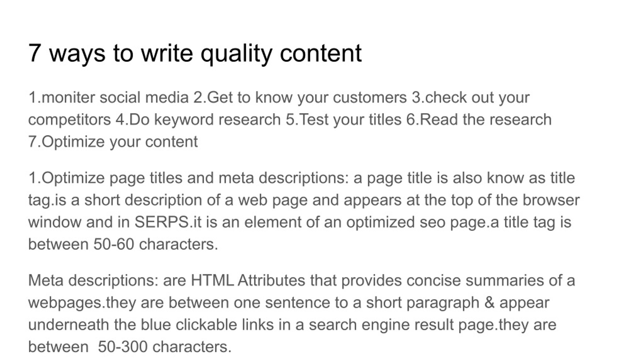Click the item "5.Test your titles"

pyautogui.click(x=343, y=120)
